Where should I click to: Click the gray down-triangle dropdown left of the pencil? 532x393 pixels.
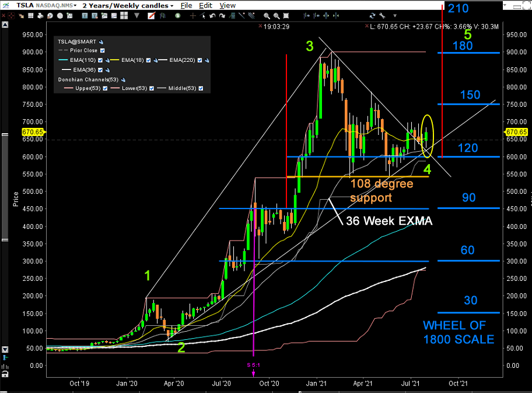pyautogui.click(x=136, y=16)
